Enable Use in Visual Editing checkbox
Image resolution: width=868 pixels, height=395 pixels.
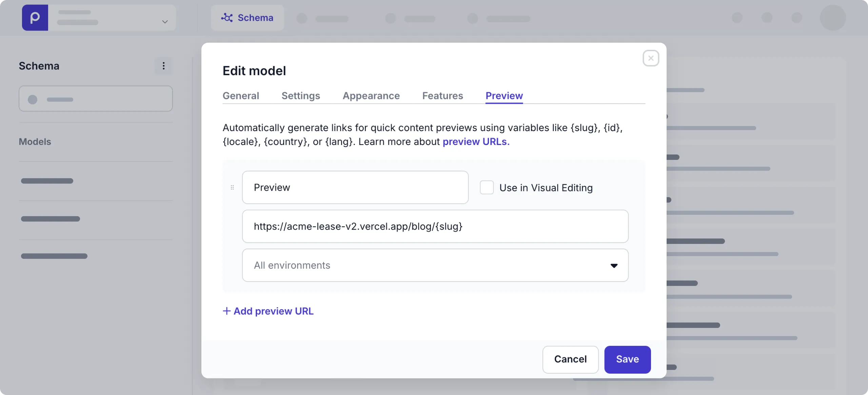[x=487, y=187]
